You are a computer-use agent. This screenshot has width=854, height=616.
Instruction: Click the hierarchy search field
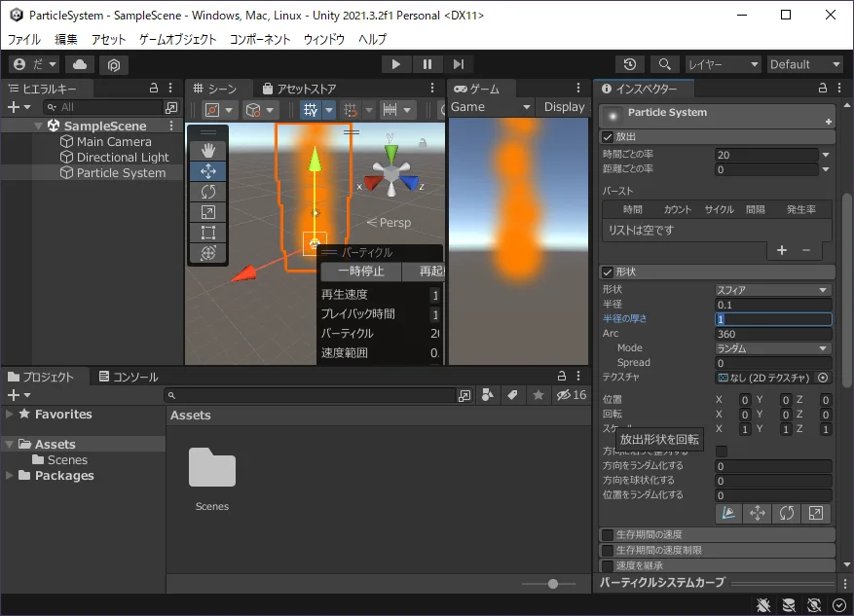[102, 107]
